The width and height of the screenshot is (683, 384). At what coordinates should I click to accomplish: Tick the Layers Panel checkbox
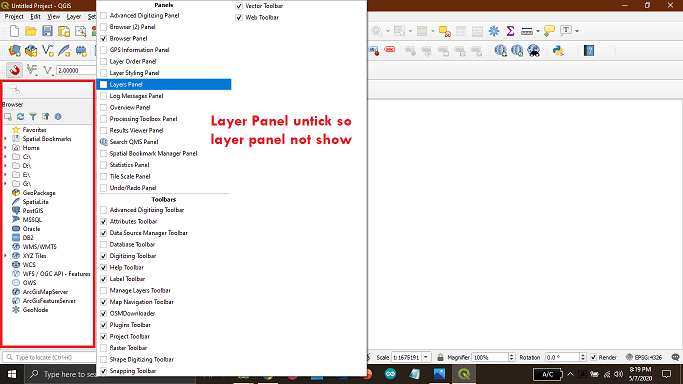click(x=104, y=84)
